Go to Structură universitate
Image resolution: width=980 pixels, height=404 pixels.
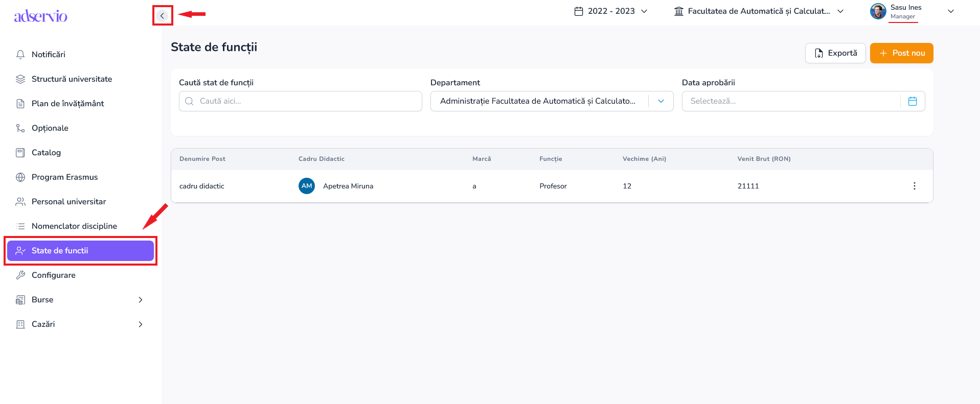click(80, 79)
